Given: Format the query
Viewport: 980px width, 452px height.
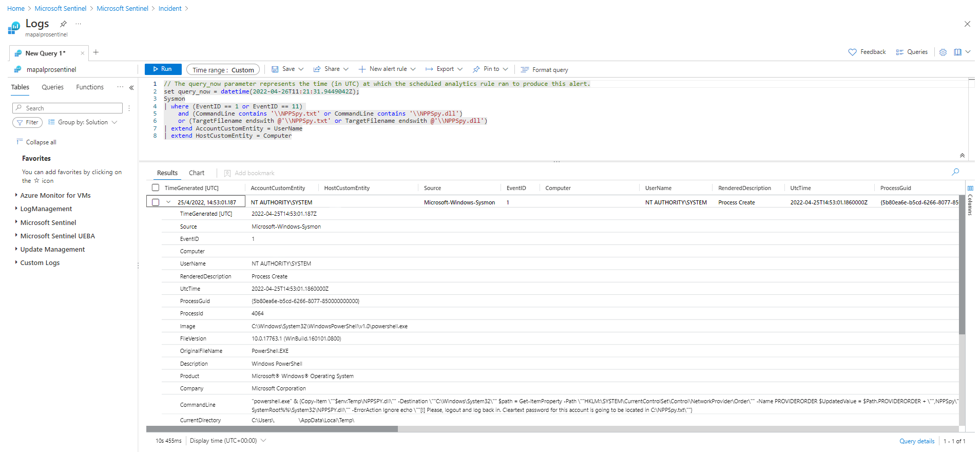Looking at the screenshot, I should (544, 70).
